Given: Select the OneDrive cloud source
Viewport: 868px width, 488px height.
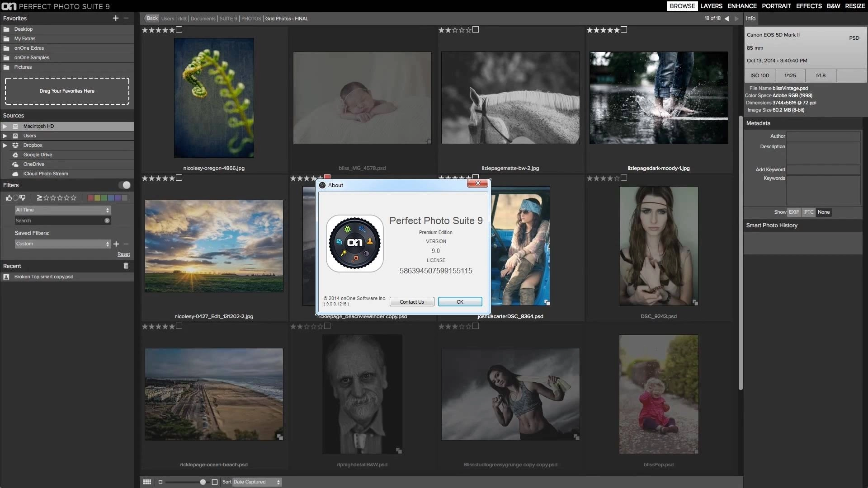Looking at the screenshot, I should click(x=67, y=164).
